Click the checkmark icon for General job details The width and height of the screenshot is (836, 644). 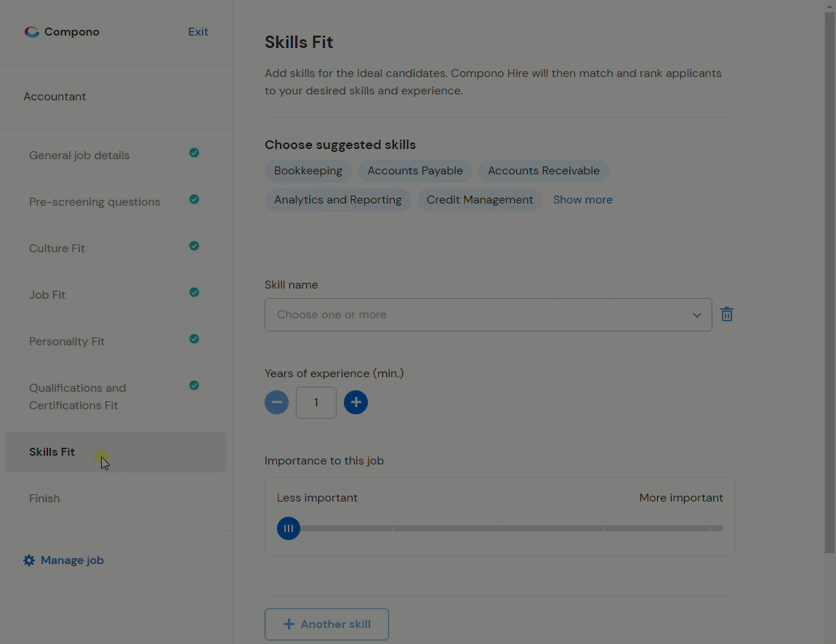point(194,153)
